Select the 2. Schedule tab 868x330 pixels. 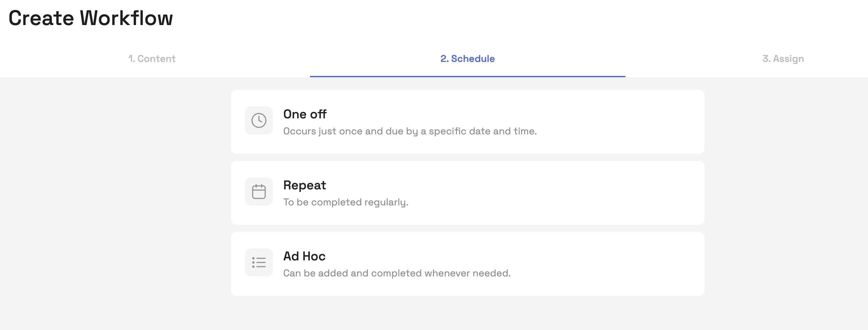point(467,58)
